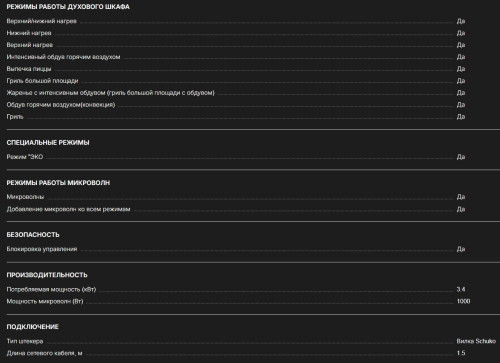This screenshot has width=500, height=363.
Task: Click the БЕЗОПАСНОСТЬ section heading
Action: click(x=33, y=235)
